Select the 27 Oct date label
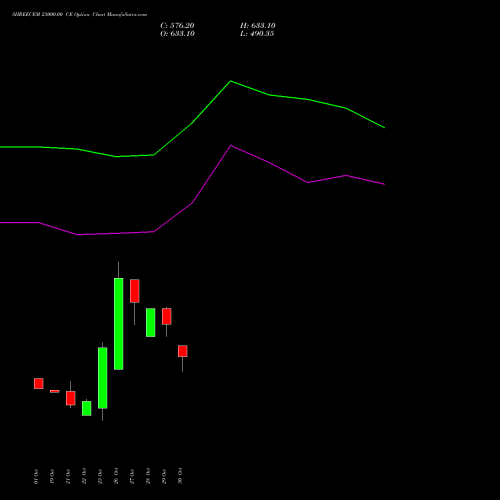The image size is (500, 500). [132, 476]
